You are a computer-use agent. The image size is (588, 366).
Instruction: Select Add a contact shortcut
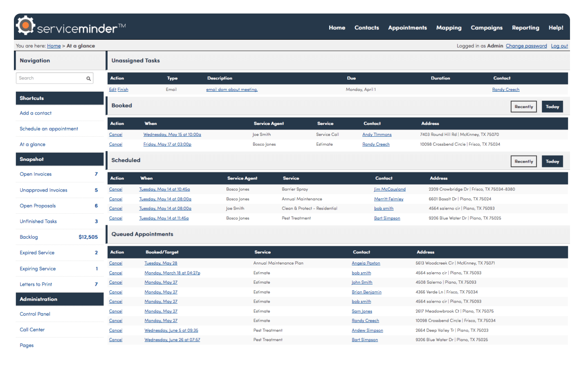(36, 113)
